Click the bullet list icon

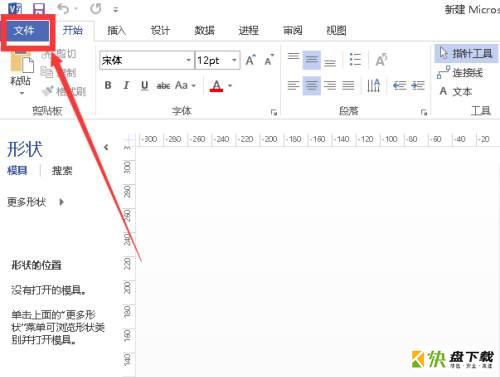coord(355,60)
